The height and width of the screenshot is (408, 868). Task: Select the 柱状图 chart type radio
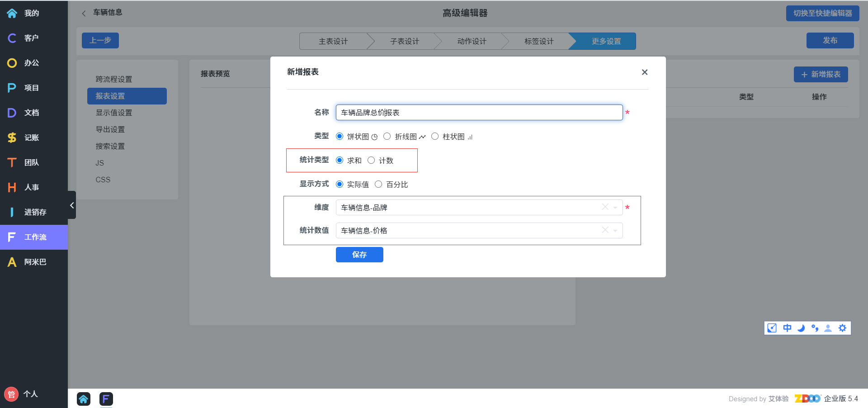coord(435,137)
